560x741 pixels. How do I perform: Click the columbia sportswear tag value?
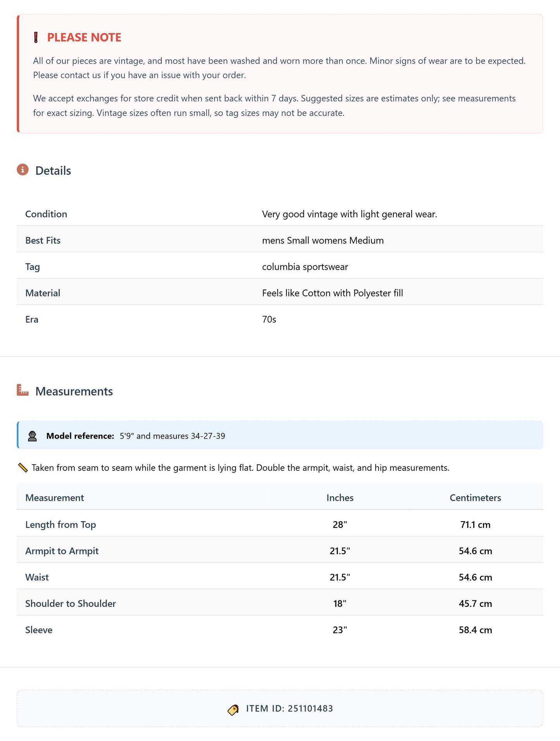click(305, 267)
